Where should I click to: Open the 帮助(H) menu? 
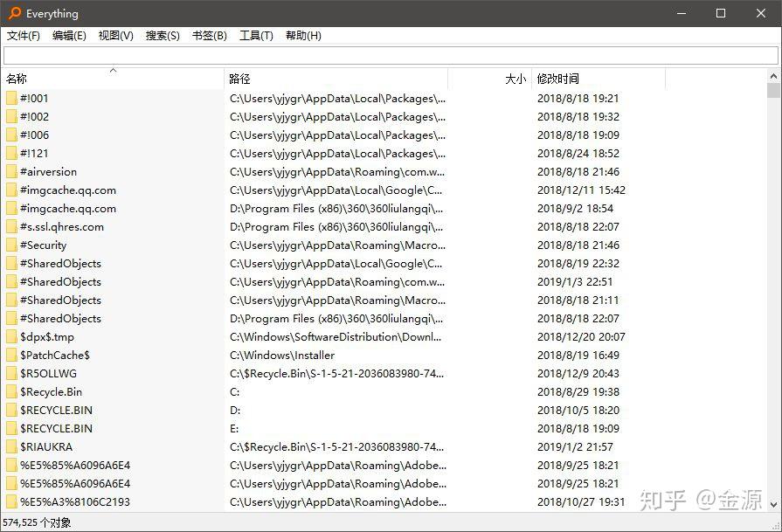click(303, 36)
